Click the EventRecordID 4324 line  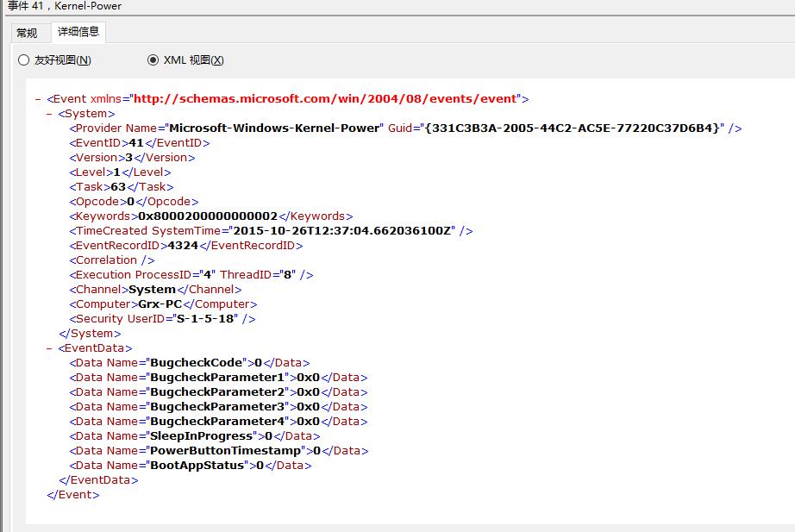(x=186, y=246)
